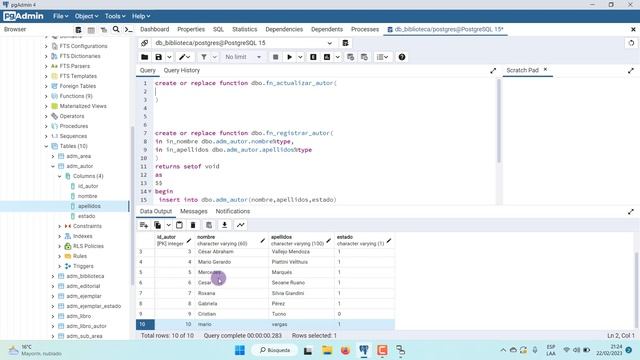640x360 pixels.
Task: Open PSQL terminal icon in Browser
Action: (x=128, y=29)
